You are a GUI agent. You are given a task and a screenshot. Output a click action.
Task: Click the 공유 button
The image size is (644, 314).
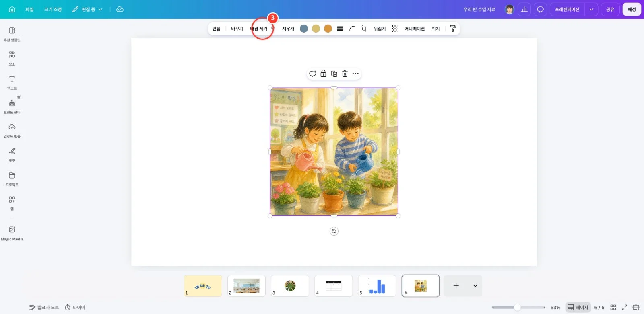pyautogui.click(x=610, y=9)
